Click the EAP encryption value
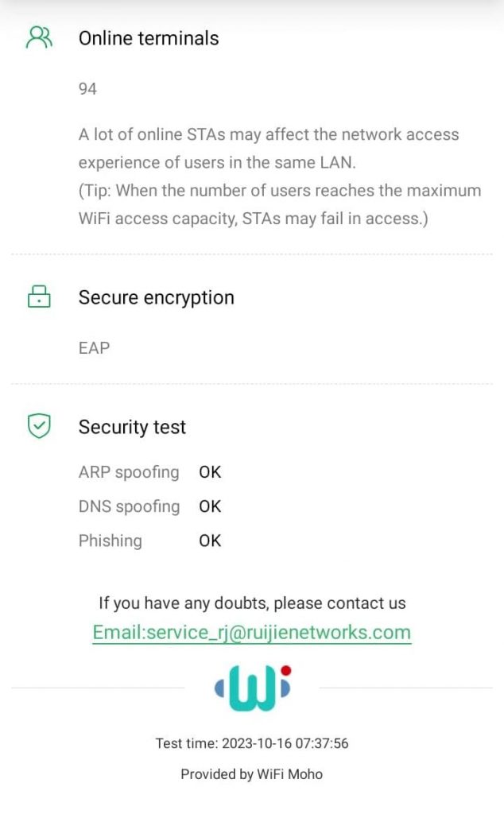Screen dimensions: 504x814 click(94, 348)
